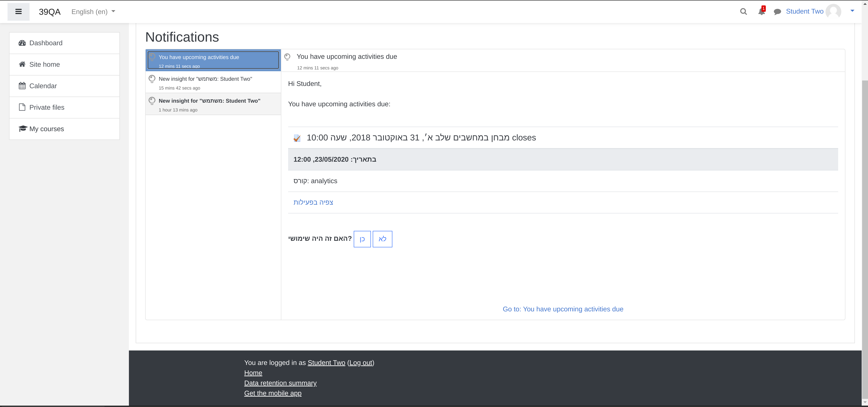Open Site home in the side navigation
Image resolution: width=868 pixels, height=407 pixels.
click(64, 65)
